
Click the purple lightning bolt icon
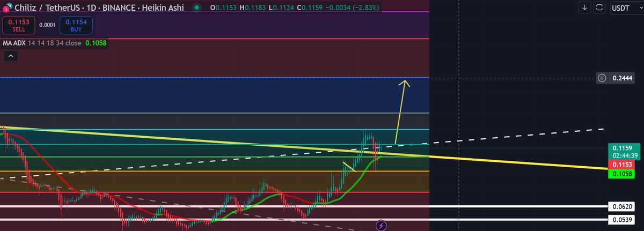click(x=382, y=226)
